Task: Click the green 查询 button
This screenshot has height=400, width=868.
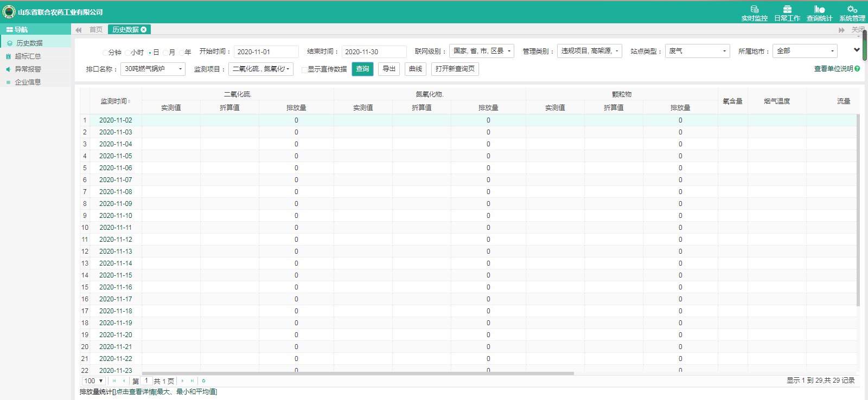Action: (362, 69)
